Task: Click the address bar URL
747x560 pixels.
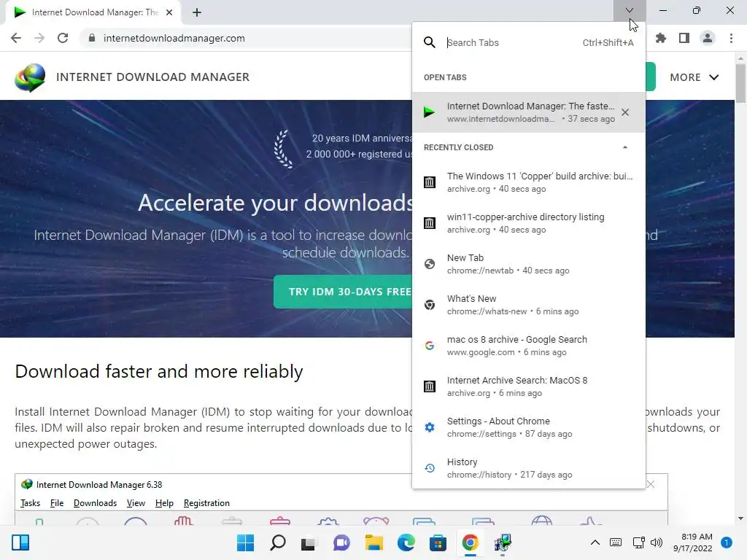Action: (x=174, y=38)
